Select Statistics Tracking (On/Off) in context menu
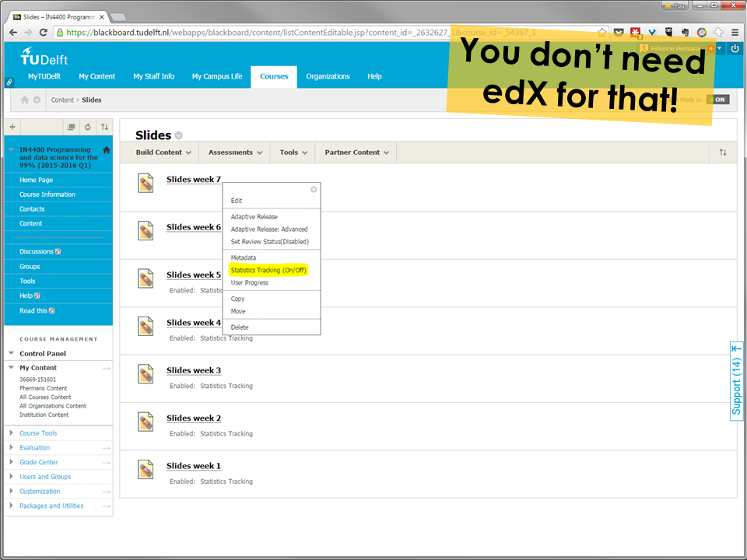 tap(268, 270)
